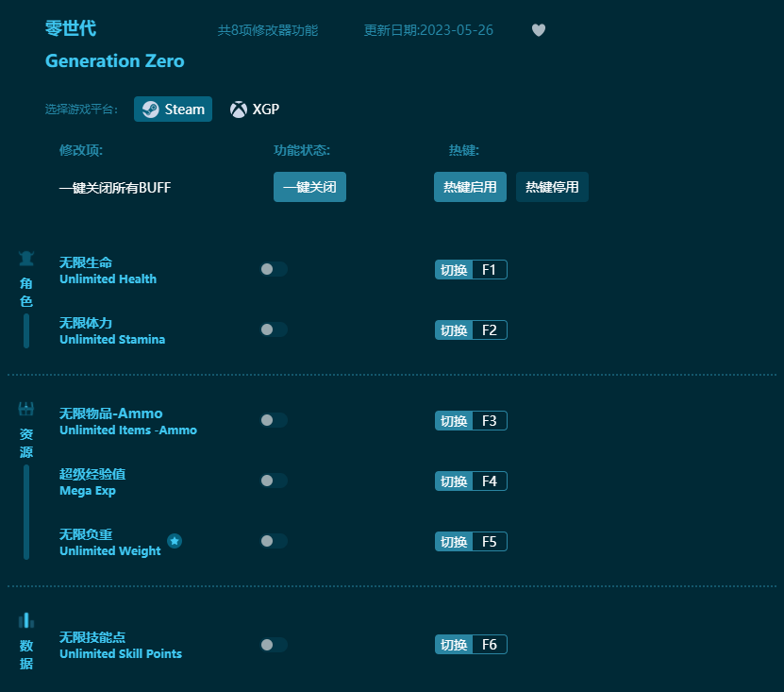Click the 热键停用 button to disable hotkeys
Image resolution: width=784 pixels, height=692 pixels.
tap(552, 187)
